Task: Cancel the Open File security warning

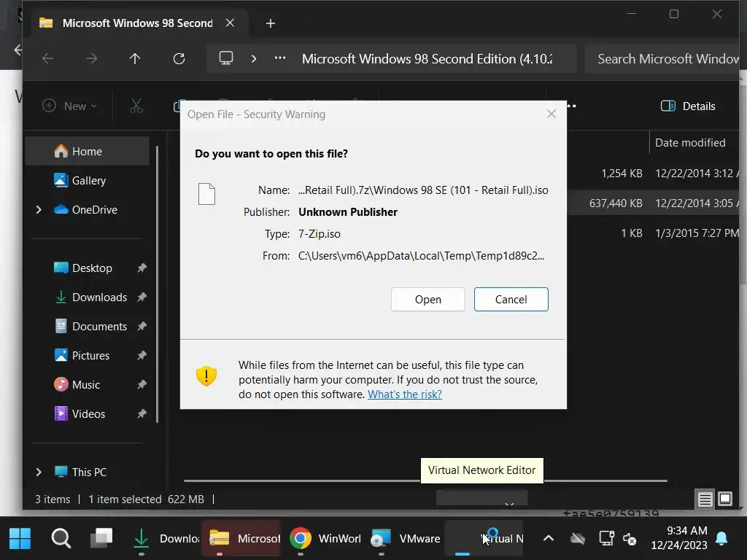Action: pyautogui.click(x=511, y=300)
